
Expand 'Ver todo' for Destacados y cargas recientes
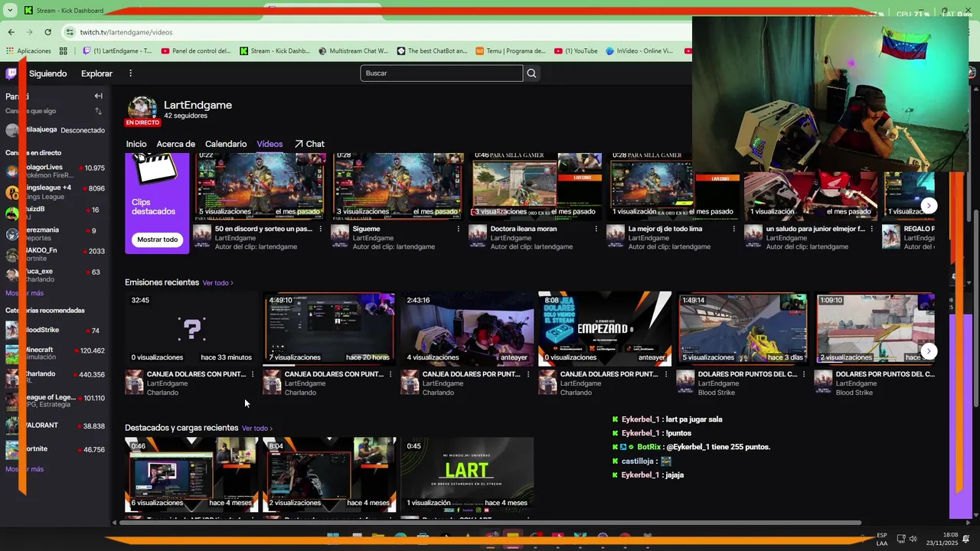pyautogui.click(x=257, y=429)
